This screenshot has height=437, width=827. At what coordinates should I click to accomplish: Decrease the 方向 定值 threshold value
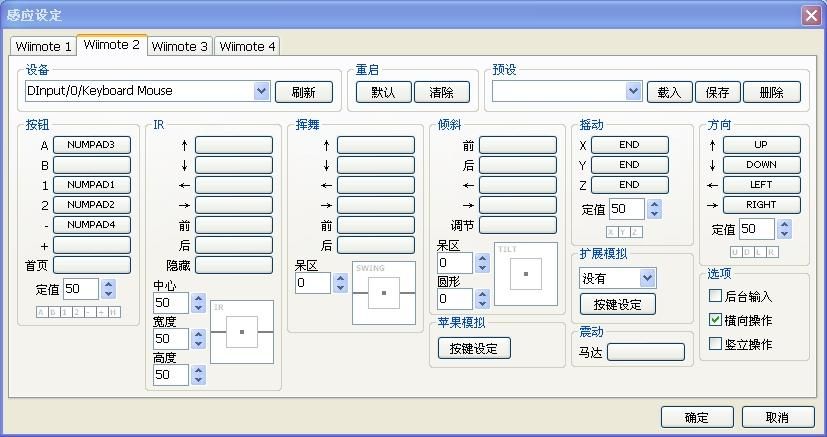(x=785, y=234)
